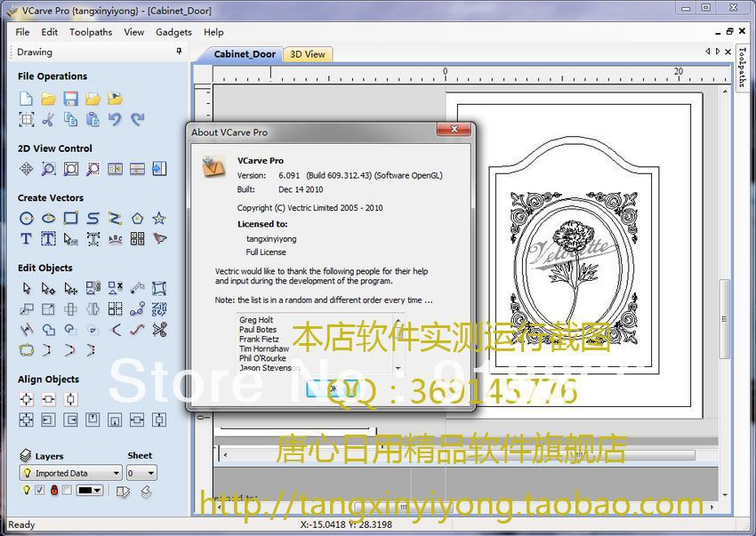Open the View menu
Screen dimensions: 756x536
(x=133, y=32)
